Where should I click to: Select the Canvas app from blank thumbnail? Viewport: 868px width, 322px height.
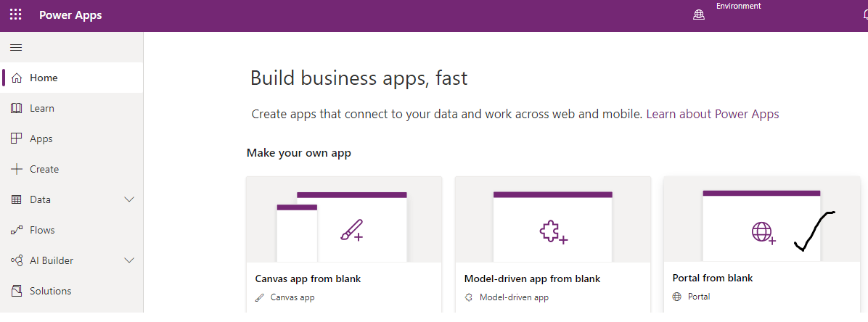[x=344, y=220]
